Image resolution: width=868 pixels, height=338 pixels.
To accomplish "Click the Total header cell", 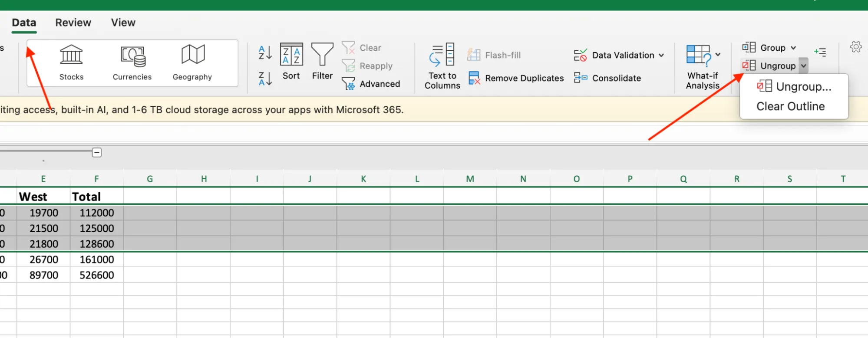I will [x=96, y=197].
